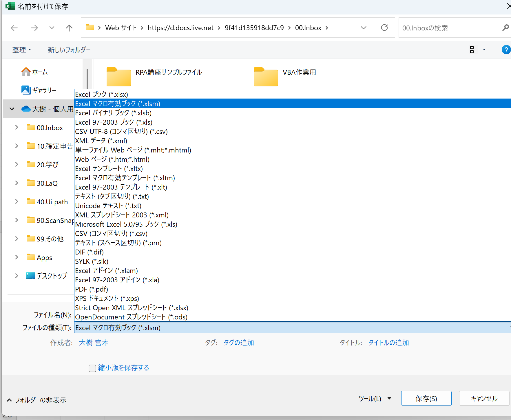
Task: Choose Excel 97-2003 ブック (*.xls)
Action: coord(293,122)
